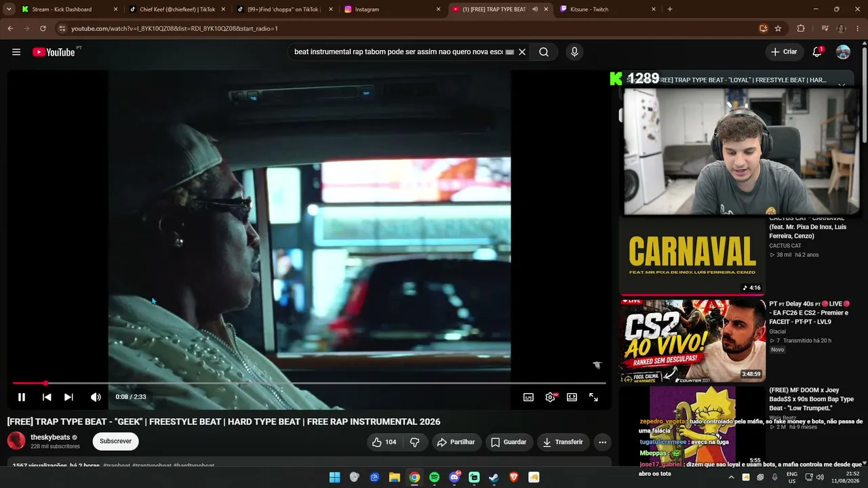Like the video with 104 likes

pyautogui.click(x=383, y=442)
